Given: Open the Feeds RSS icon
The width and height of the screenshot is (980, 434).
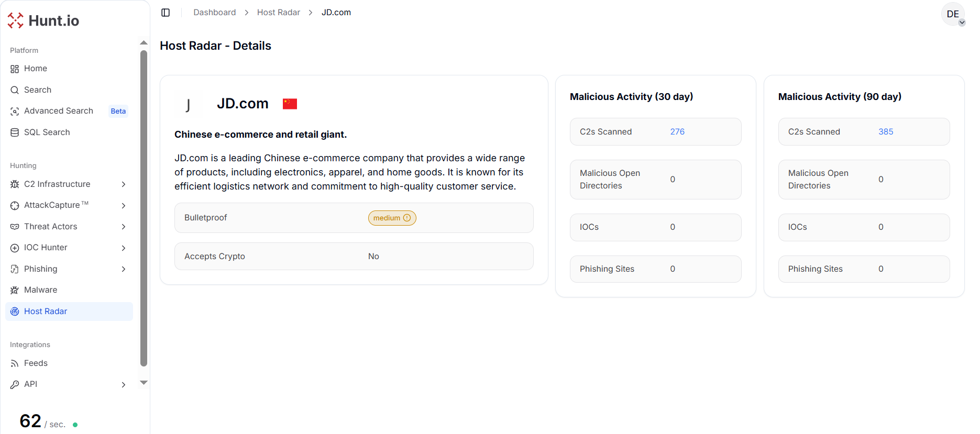Looking at the screenshot, I should pyautogui.click(x=15, y=363).
